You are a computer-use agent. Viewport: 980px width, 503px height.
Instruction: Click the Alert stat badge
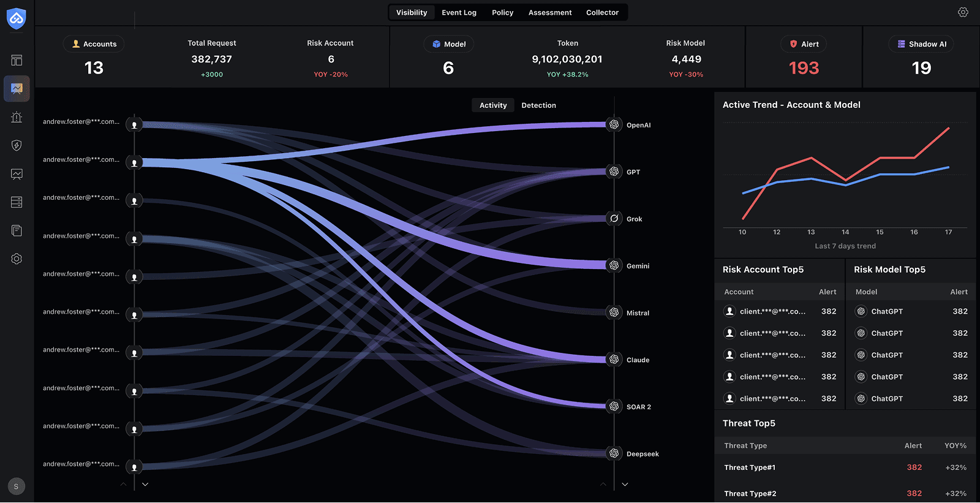(x=804, y=44)
